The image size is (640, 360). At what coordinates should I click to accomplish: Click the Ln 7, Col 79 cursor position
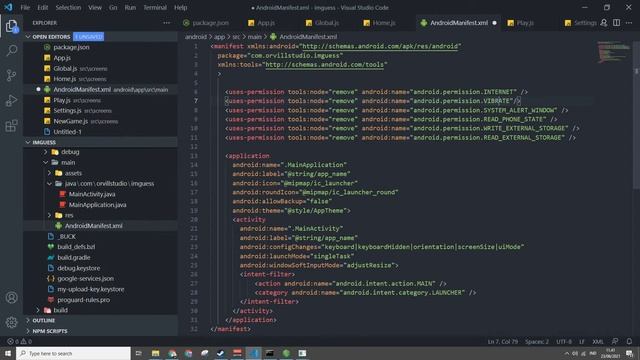pos(502,341)
